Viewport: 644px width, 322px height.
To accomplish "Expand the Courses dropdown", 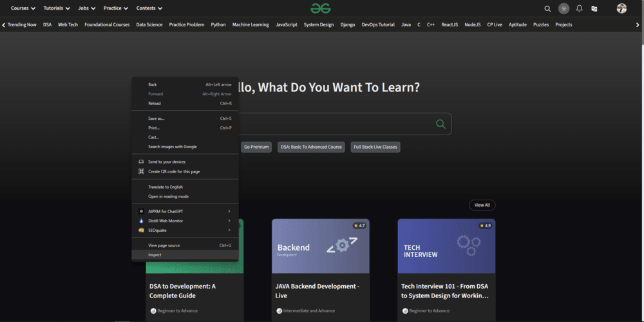I will point(23,8).
